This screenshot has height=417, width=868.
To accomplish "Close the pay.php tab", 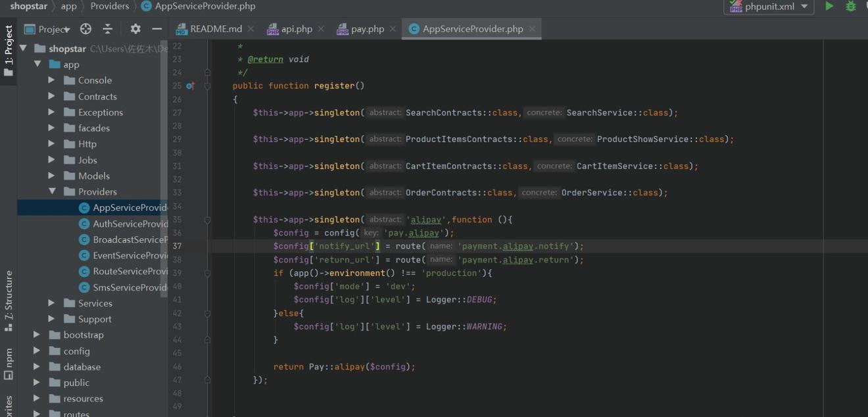I will pos(393,29).
